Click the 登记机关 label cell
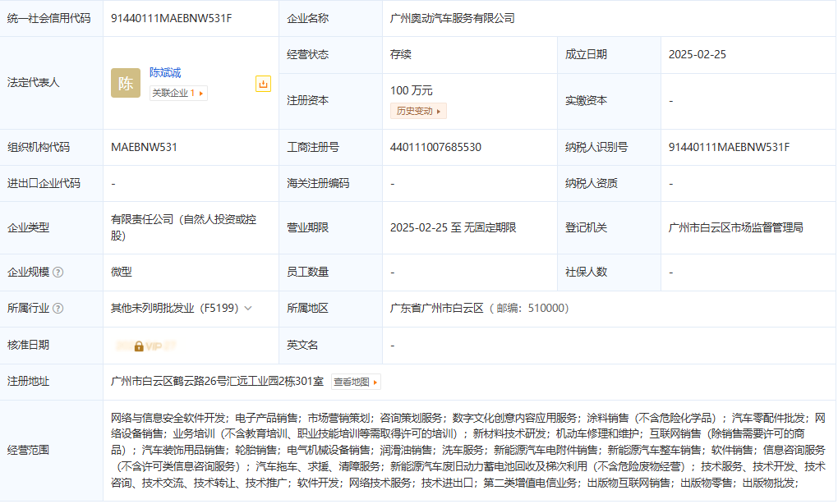 click(x=610, y=228)
